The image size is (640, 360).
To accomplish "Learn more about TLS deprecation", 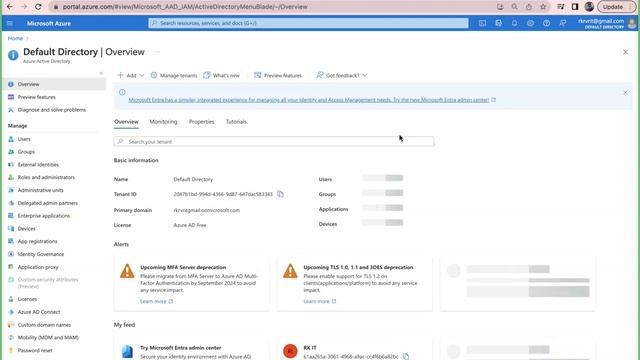I will 320,301.
